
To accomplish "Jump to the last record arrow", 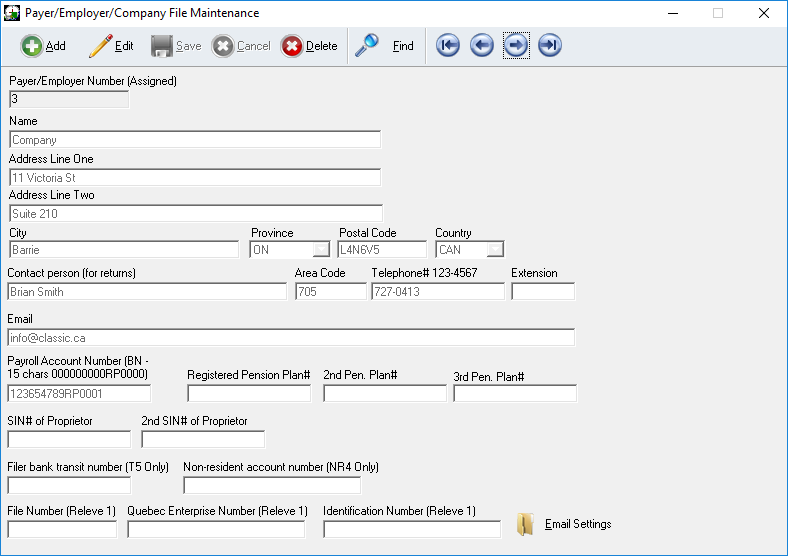I will point(550,46).
